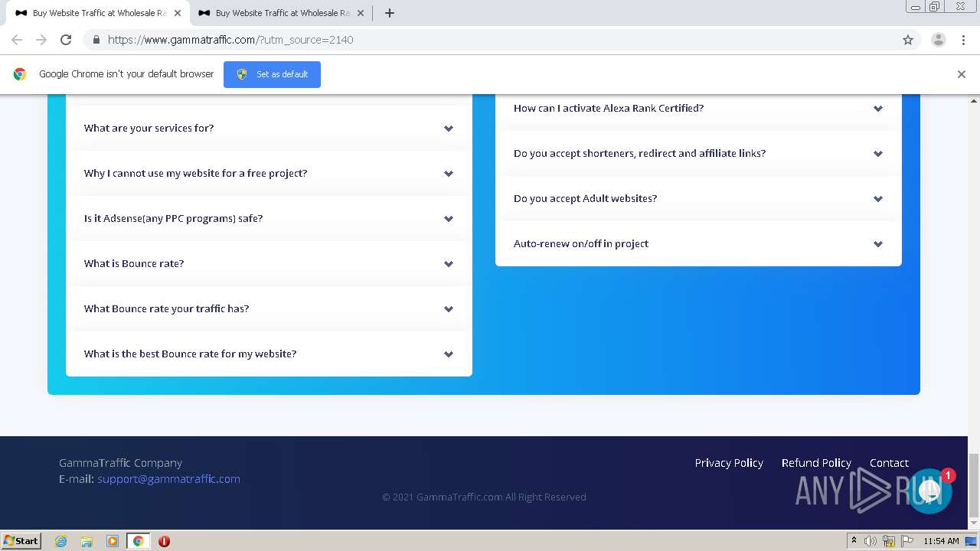The height and width of the screenshot is (551, 980).
Task: Open the volume speaker tray icon
Action: pyautogui.click(x=871, y=541)
